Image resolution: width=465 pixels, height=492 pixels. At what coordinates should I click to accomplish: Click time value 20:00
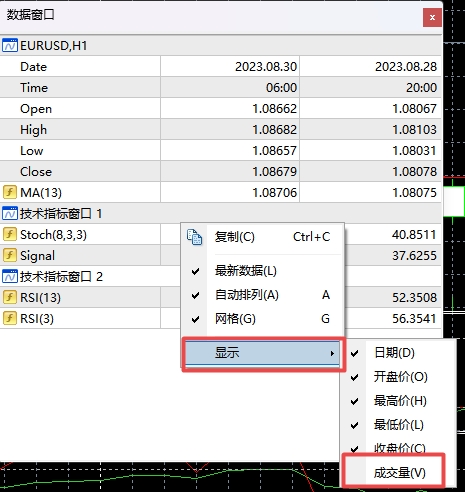click(421, 88)
